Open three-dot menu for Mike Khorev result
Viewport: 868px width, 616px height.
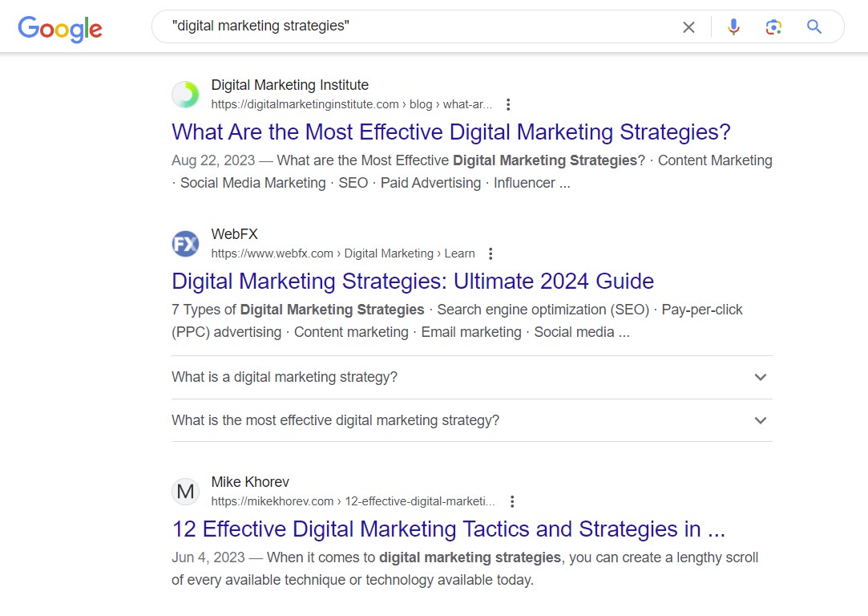(x=511, y=500)
